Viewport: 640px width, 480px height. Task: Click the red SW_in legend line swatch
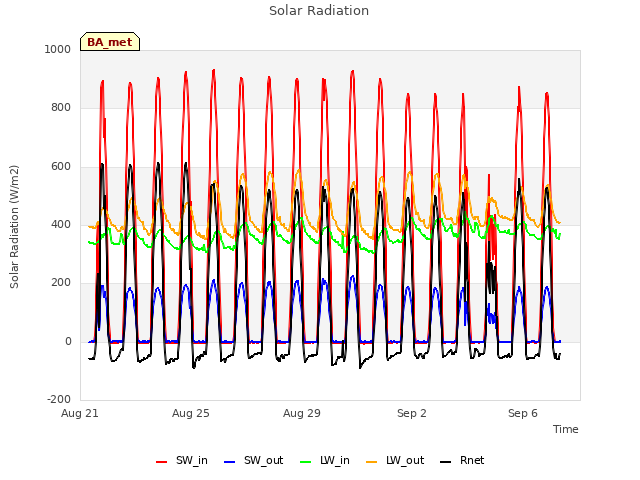(x=162, y=462)
